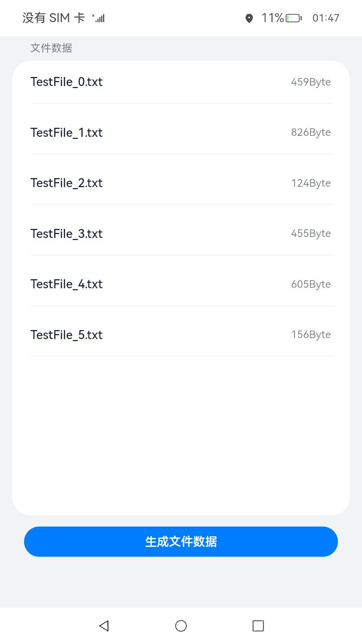Tap on TestFile_2.txt file name

[66, 183]
